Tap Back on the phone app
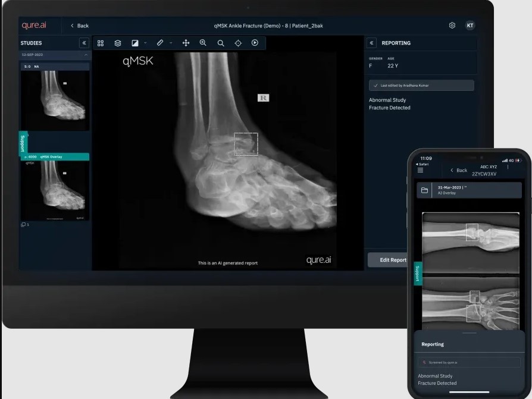 459,170
